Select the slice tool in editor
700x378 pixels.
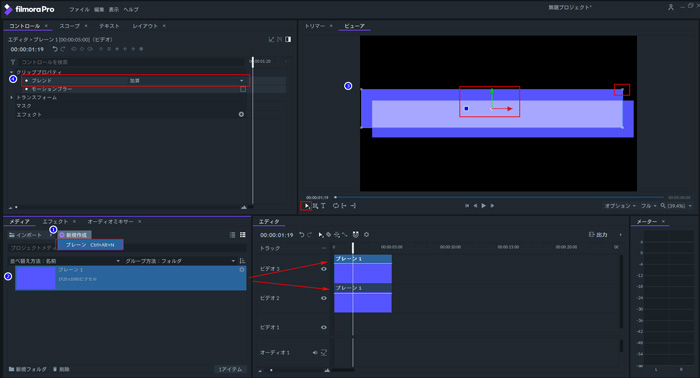pos(329,235)
